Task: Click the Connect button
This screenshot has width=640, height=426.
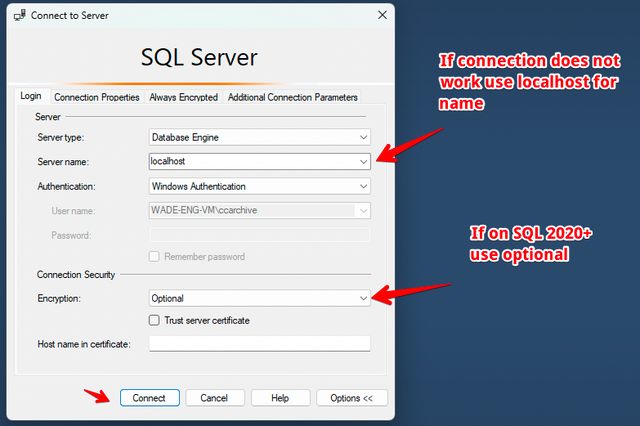Action: pos(150,398)
